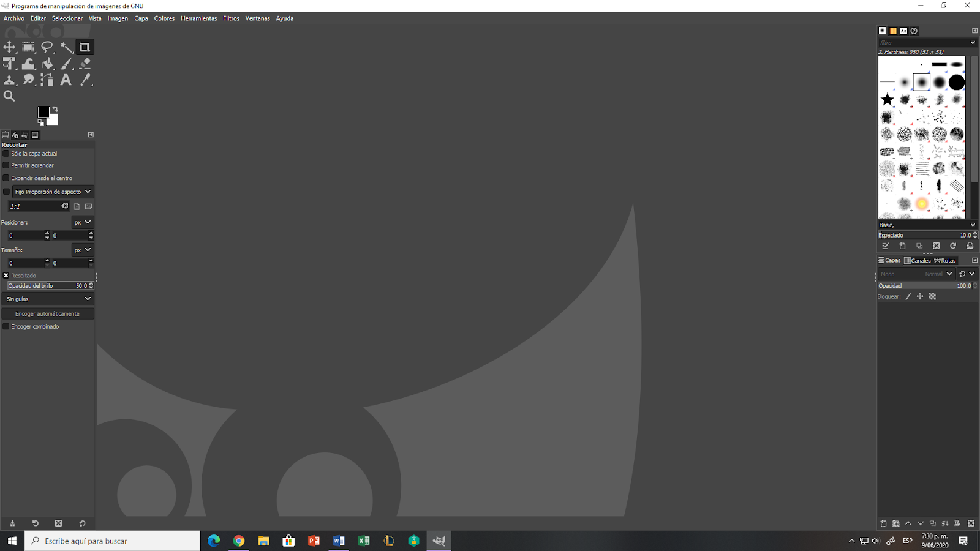Select the Free Select lasso tool

click(x=47, y=47)
